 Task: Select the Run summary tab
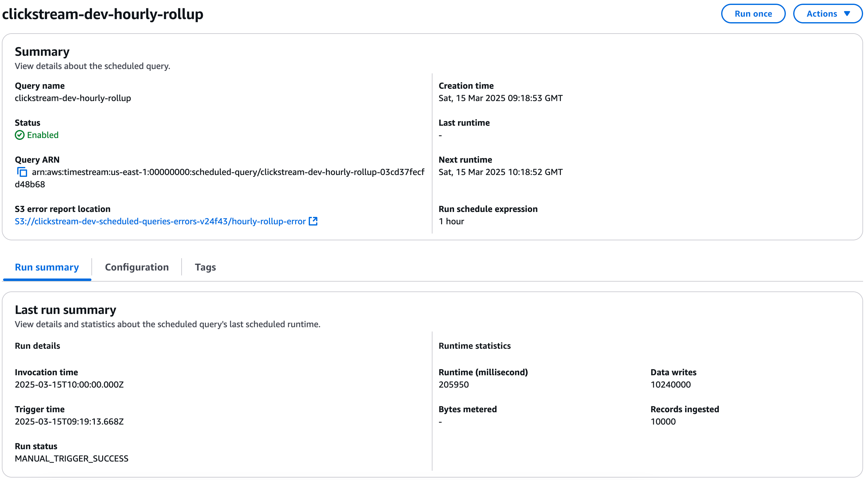[47, 267]
